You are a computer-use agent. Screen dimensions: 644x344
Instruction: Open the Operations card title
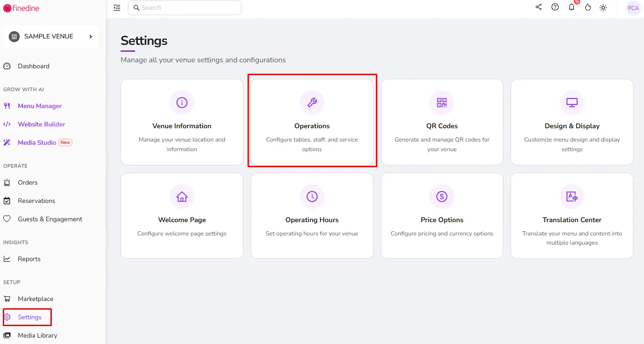[312, 126]
